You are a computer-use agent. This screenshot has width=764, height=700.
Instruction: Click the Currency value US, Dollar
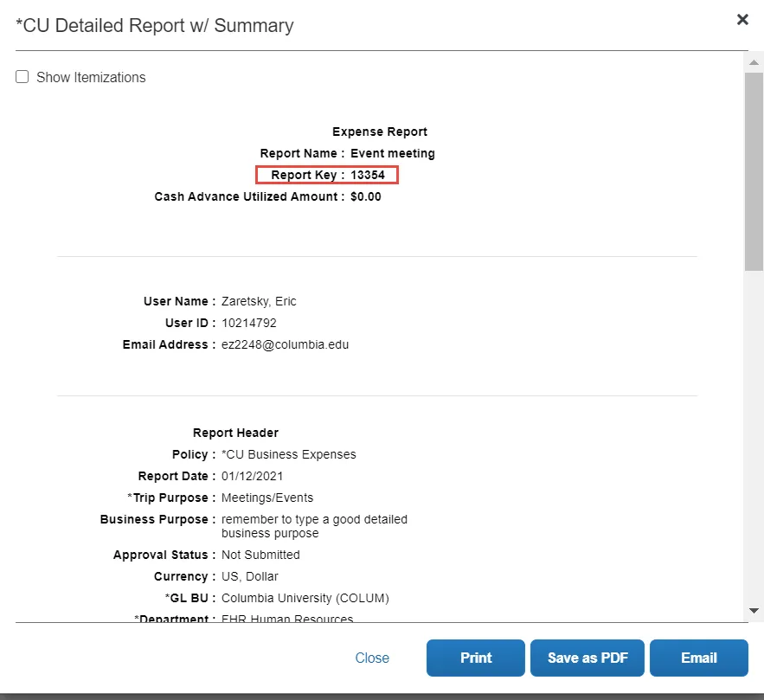point(249,577)
